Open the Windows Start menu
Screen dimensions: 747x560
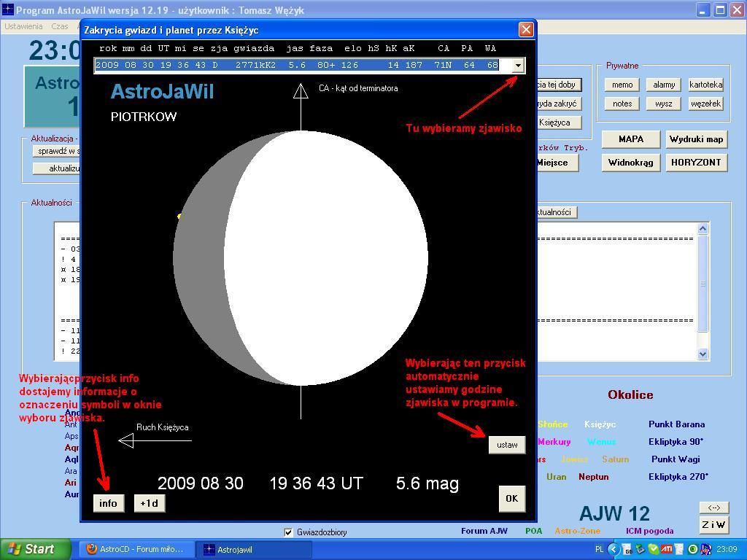[35, 549]
